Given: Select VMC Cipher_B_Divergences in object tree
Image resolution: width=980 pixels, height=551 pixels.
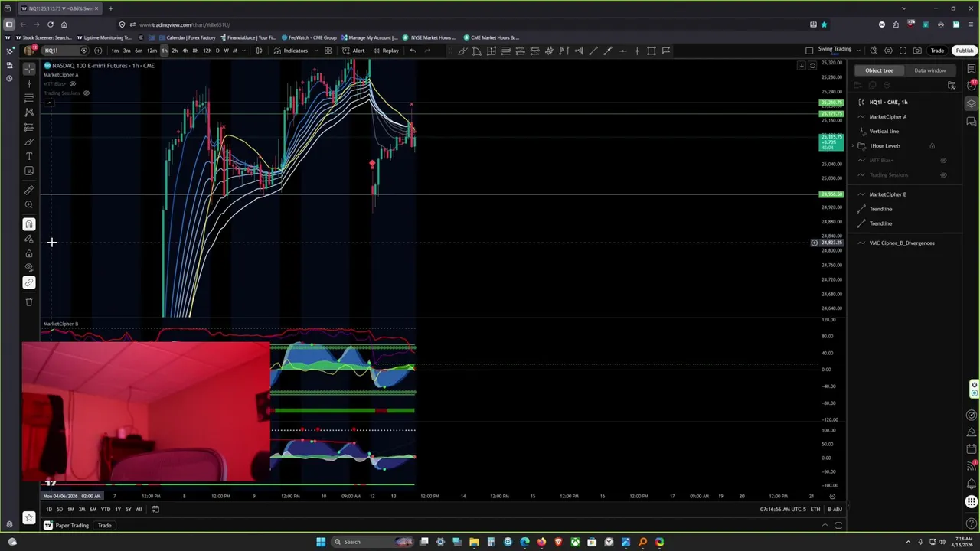Looking at the screenshot, I should coord(901,243).
